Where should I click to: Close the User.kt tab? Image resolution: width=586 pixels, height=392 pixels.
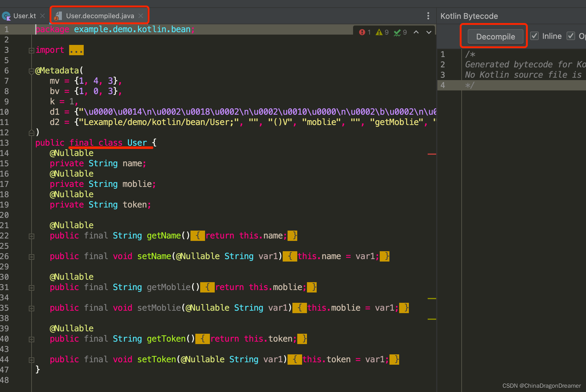(42, 16)
